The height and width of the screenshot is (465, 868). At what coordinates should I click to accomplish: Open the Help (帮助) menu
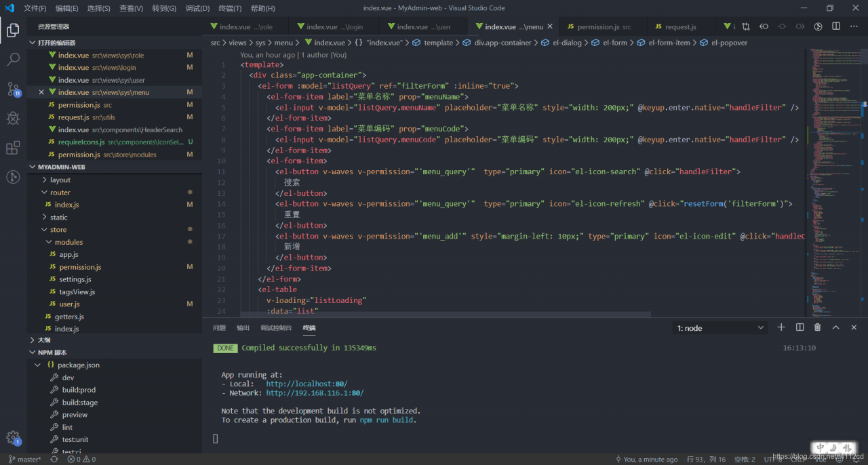tap(263, 8)
